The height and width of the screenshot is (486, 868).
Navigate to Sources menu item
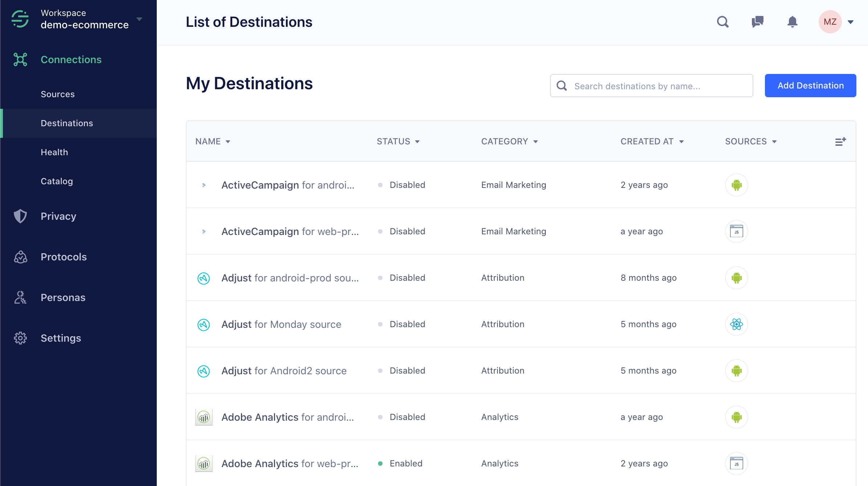[x=57, y=94]
